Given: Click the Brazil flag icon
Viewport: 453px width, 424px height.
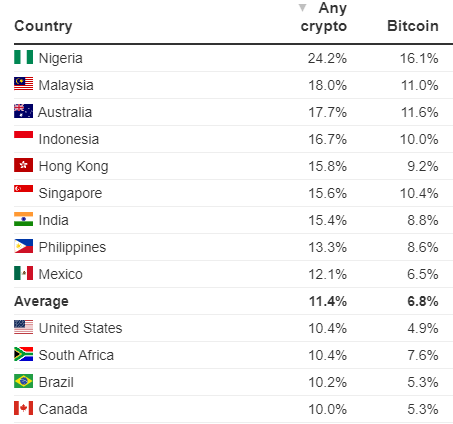Looking at the screenshot, I should point(23,381).
